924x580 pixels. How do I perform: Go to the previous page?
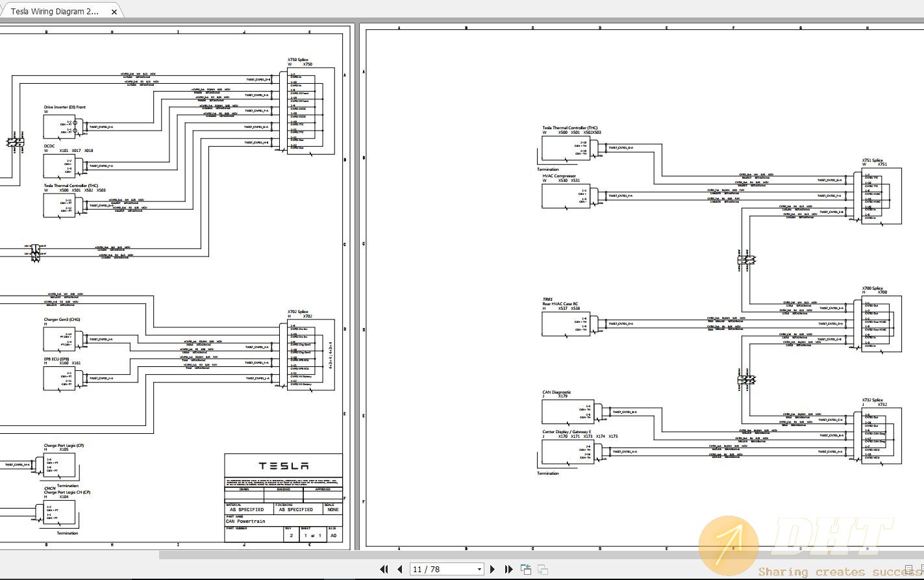(400, 569)
